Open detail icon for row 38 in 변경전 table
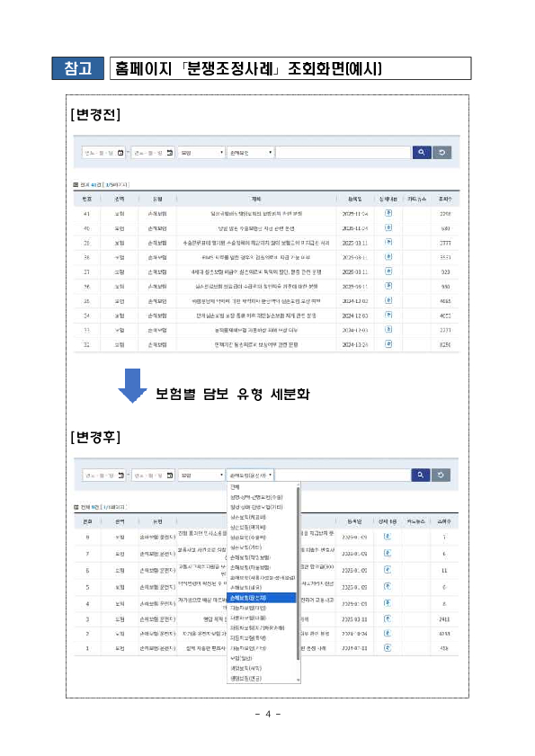 coord(388,257)
